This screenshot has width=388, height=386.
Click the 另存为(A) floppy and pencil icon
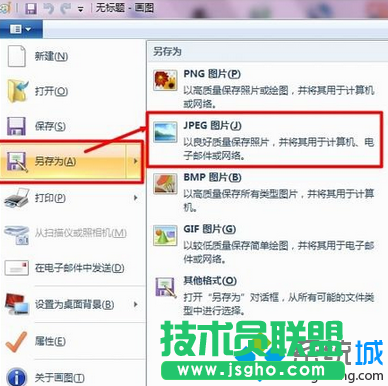pyautogui.click(x=18, y=162)
